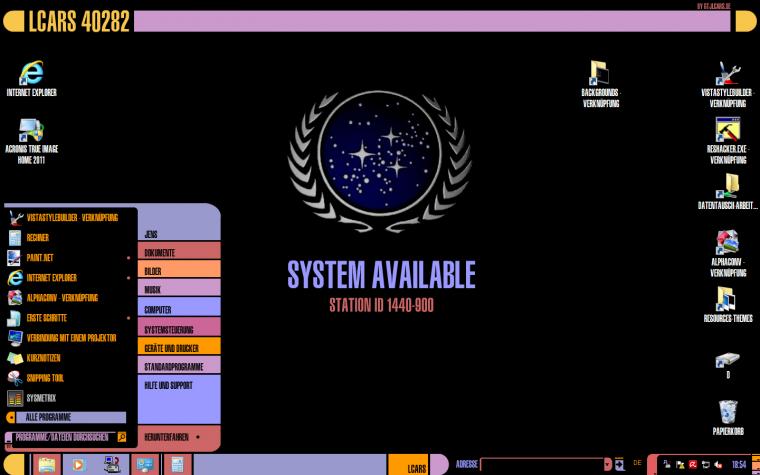Click the fourth taskbar icon with monitor

point(145,465)
